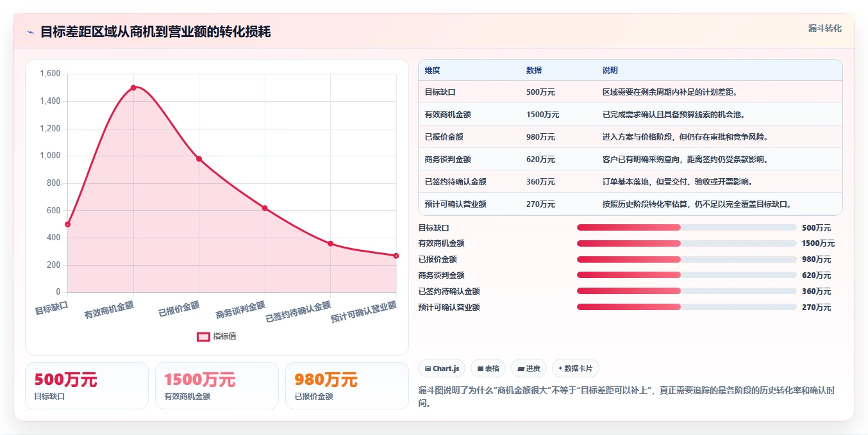Click the chart point at 有效商机金额 peak
Viewport: 868px width, 435px height.
[133, 88]
